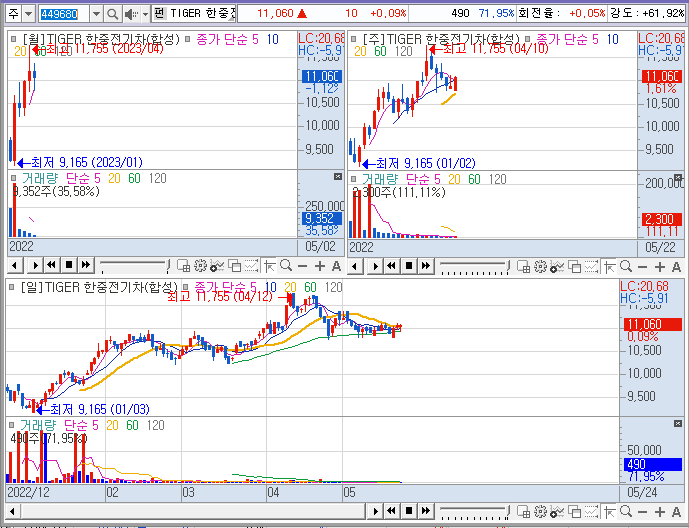Adjust the daily chart zoom slider
Screen dimensions: 689x528
click(x=475, y=511)
